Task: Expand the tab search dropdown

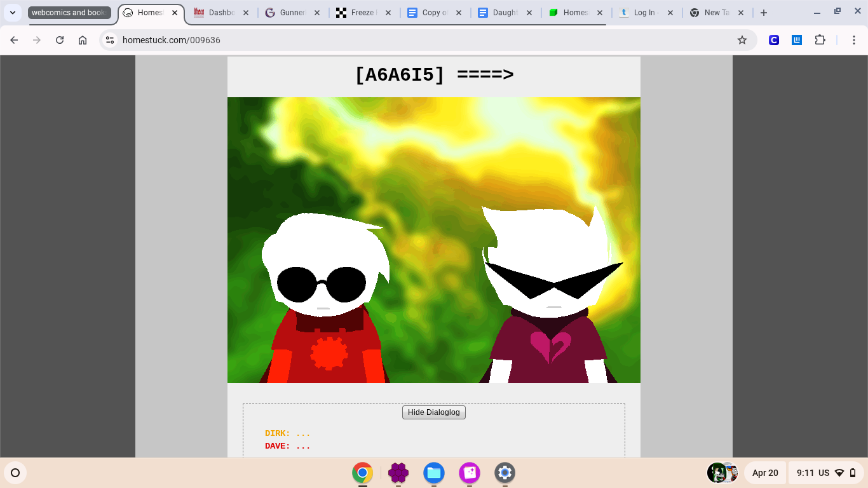Action: 13,13
